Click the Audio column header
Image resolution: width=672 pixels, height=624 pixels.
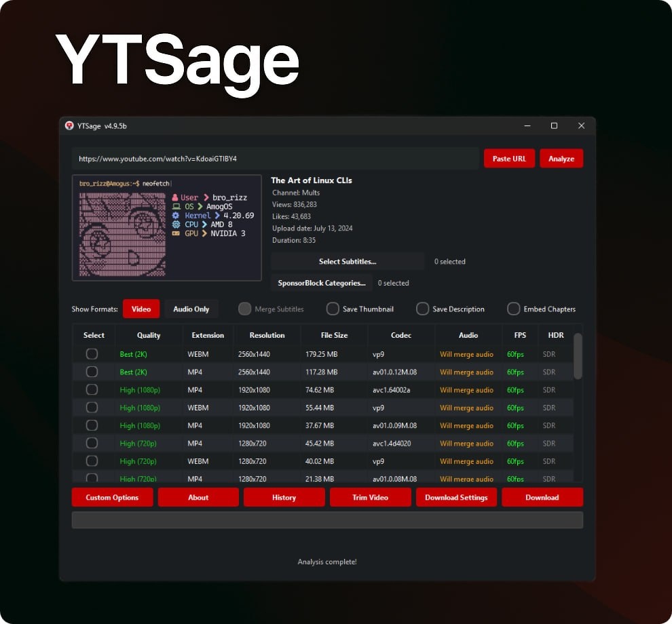pos(468,335)
